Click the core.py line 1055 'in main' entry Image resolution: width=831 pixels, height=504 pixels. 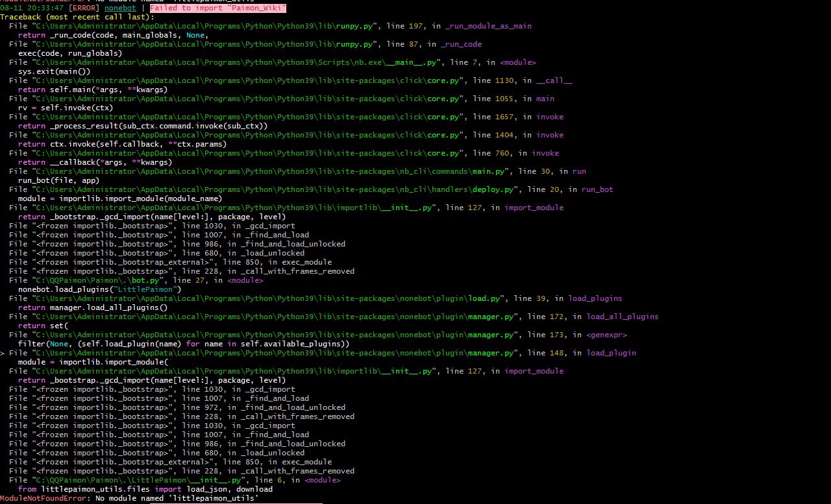pyautogui.click(x=282, y=99)
